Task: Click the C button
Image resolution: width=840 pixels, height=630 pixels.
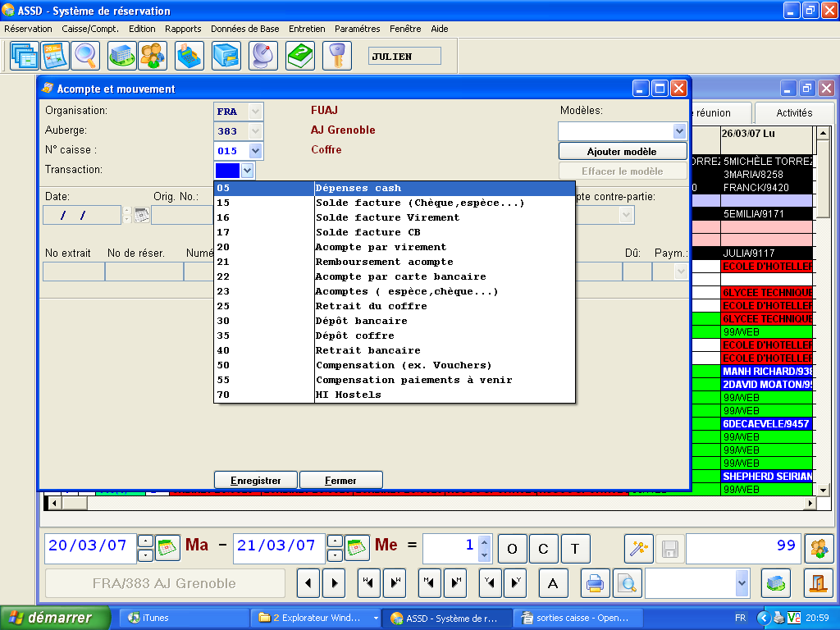Action: [x=543, y=549]
